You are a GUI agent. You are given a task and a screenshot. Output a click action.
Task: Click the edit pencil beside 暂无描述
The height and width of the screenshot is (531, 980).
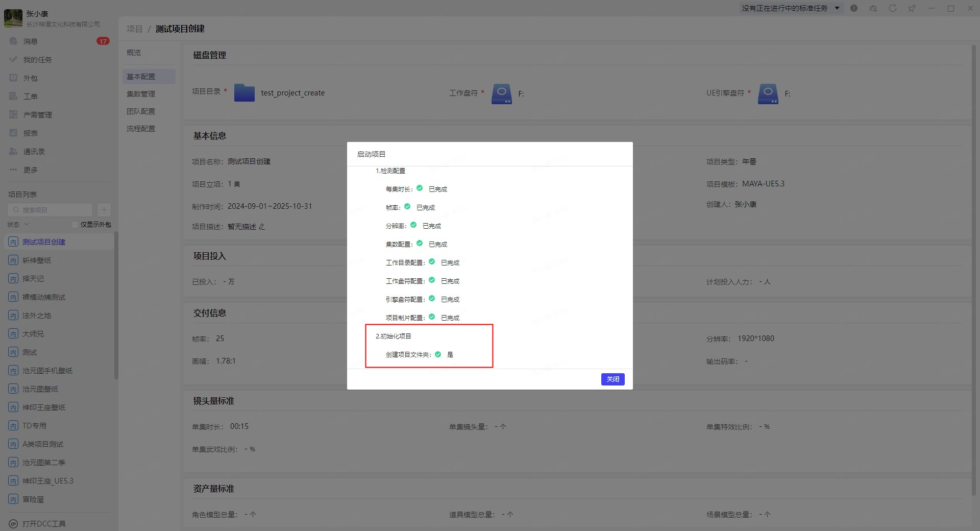[262, 227]
